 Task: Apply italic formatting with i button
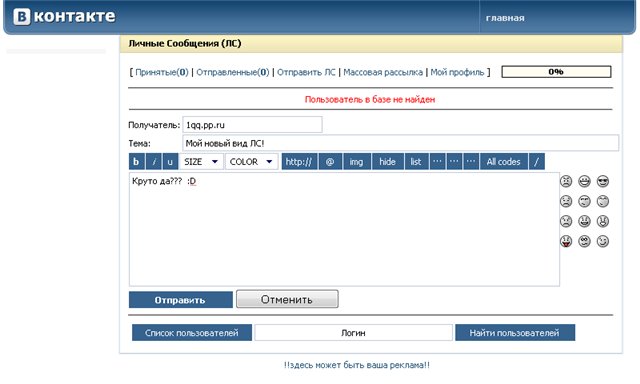coord(154,162)
